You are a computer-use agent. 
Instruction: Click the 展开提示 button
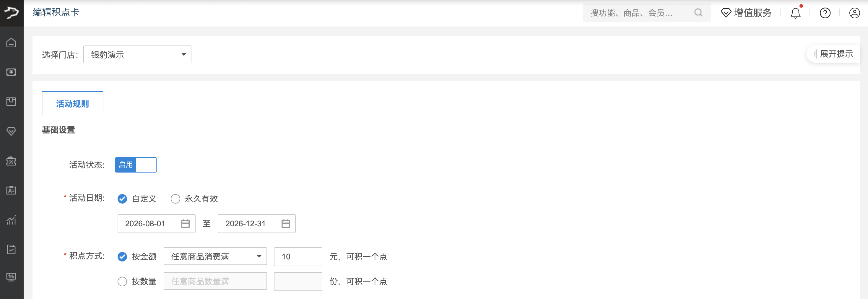(x=833, y=54)
